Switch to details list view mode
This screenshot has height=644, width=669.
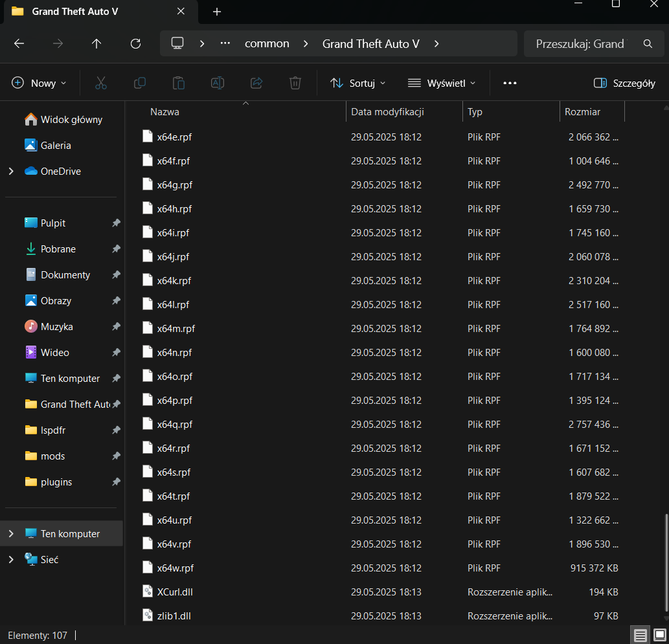[x=640, y=634]
